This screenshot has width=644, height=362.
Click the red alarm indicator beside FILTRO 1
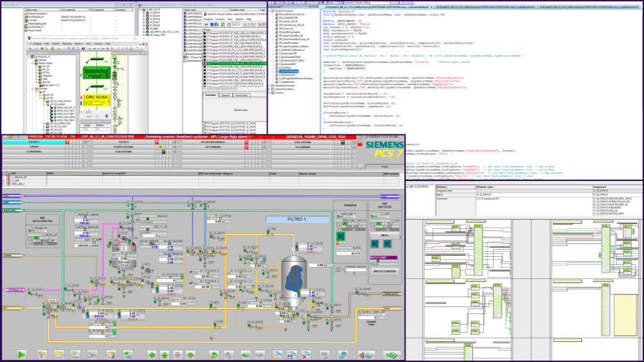point(67,142)
